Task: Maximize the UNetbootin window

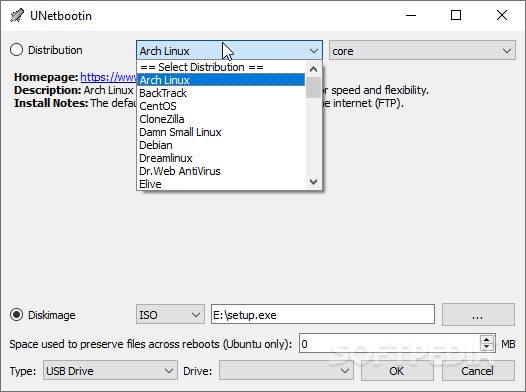Action: 456,15
